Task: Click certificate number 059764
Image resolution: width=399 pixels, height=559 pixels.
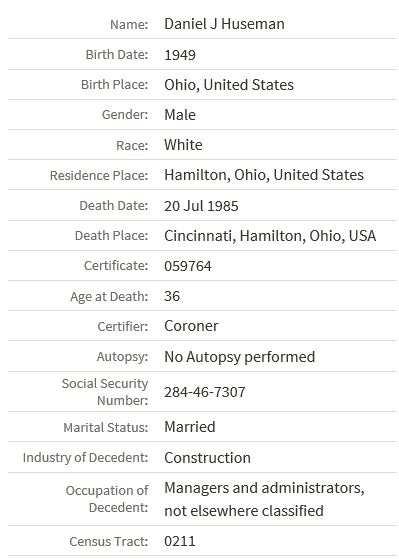Action: point(188,266)
